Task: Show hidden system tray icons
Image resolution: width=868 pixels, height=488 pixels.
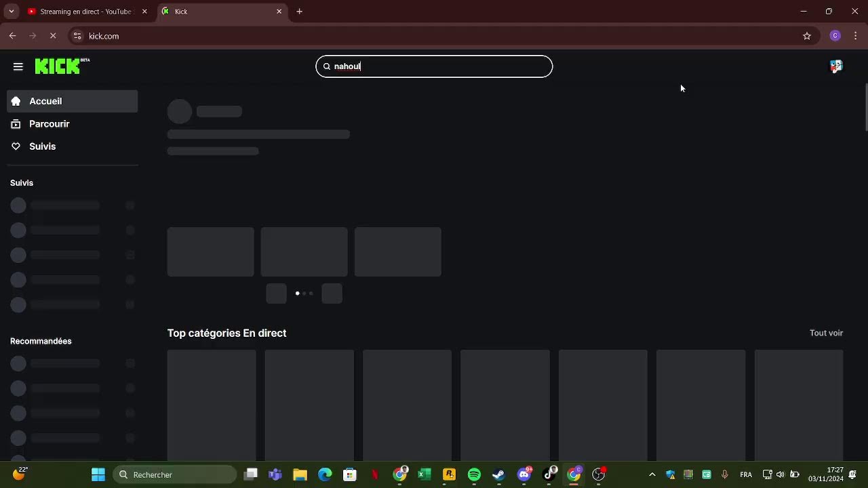Action: (x=652, y=474)
